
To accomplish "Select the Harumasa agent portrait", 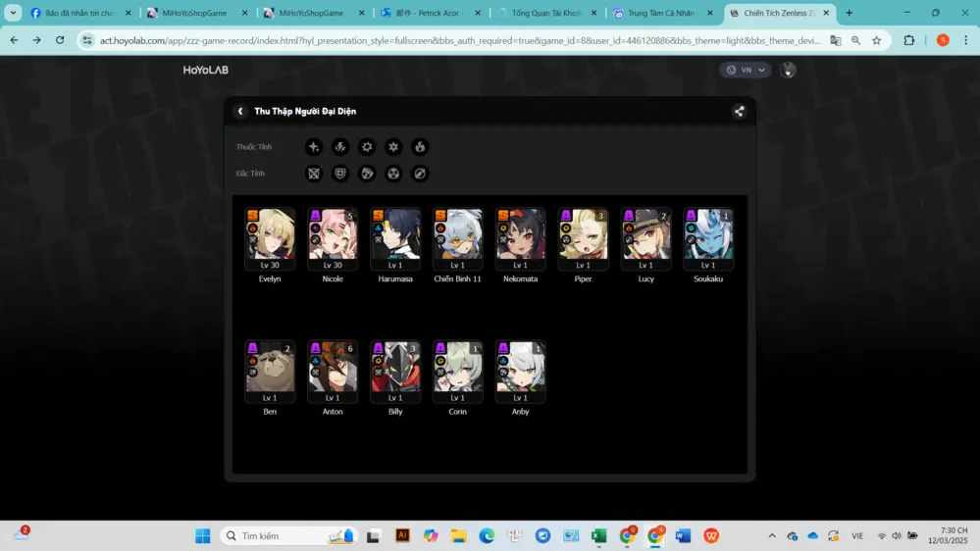I will (x=395, y=239).
